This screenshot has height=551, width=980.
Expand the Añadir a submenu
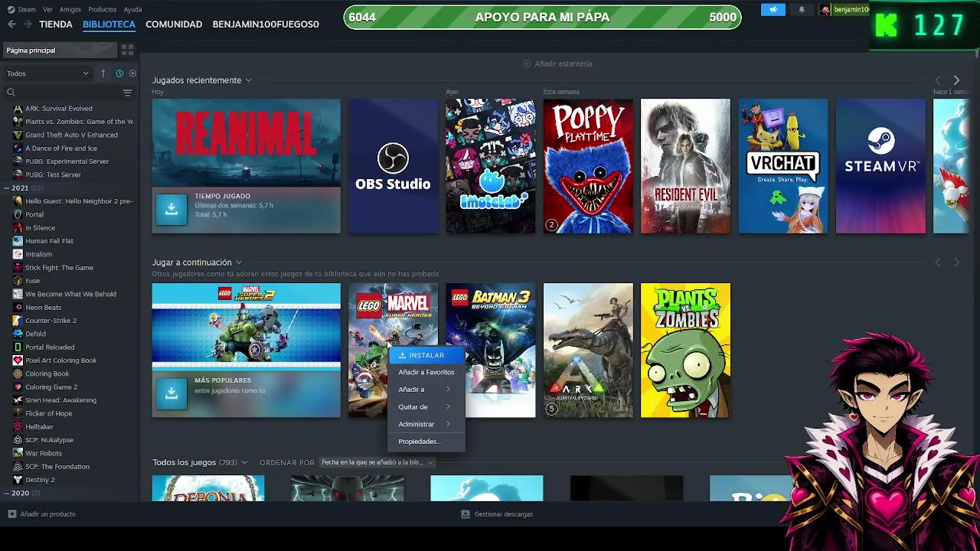[x=426, y=390]
